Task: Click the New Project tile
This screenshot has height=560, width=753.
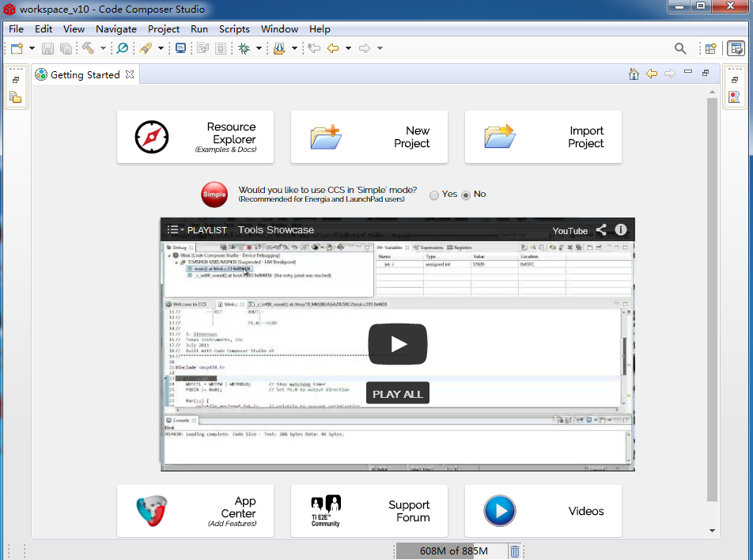Action: [369, 137]
